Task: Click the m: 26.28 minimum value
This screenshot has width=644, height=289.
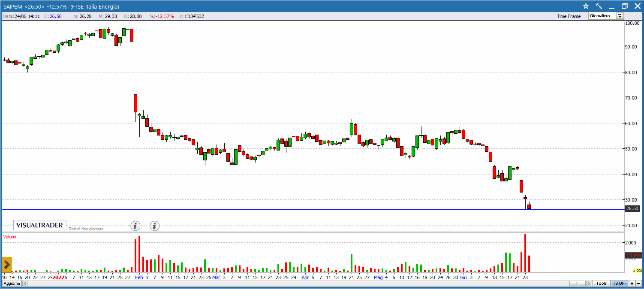Action: coord(82,16)
